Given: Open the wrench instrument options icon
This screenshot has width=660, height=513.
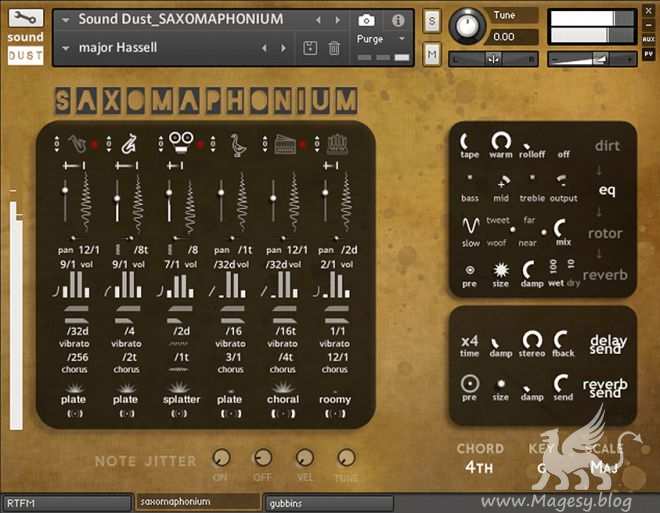Looking at the screenshot, I should pyautogui.click(x=26, y=18).
